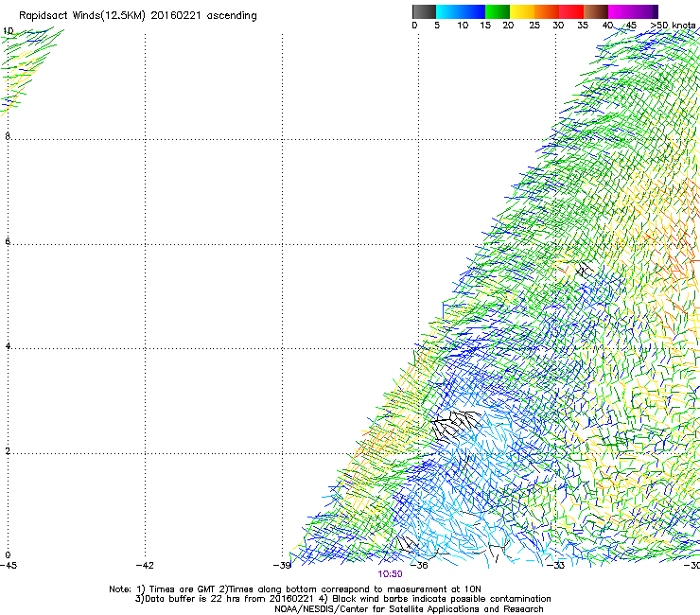
Task: Click the green 15–20 knots legend segment
Action: click(498, 11)
